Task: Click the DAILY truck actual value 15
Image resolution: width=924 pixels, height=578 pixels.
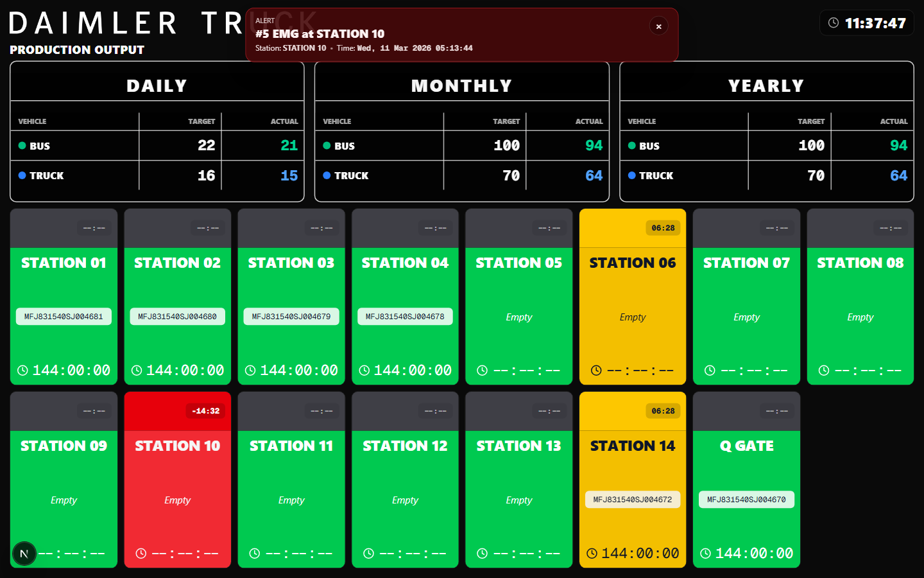Action: tap(289, 175)
